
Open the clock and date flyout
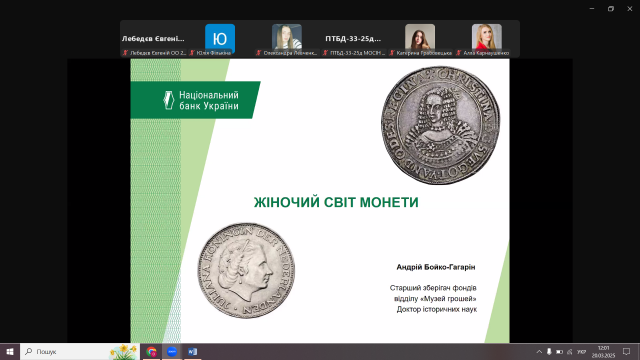[603, 351]
